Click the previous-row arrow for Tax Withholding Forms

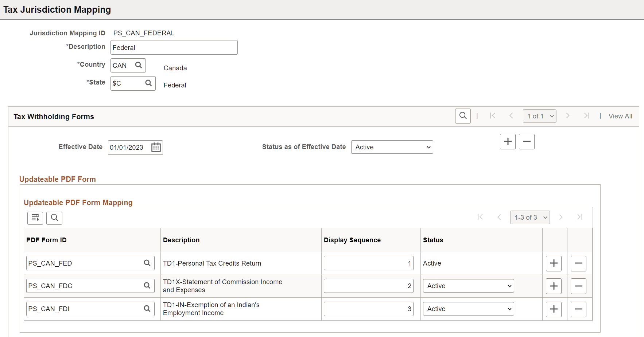(511, 115)
